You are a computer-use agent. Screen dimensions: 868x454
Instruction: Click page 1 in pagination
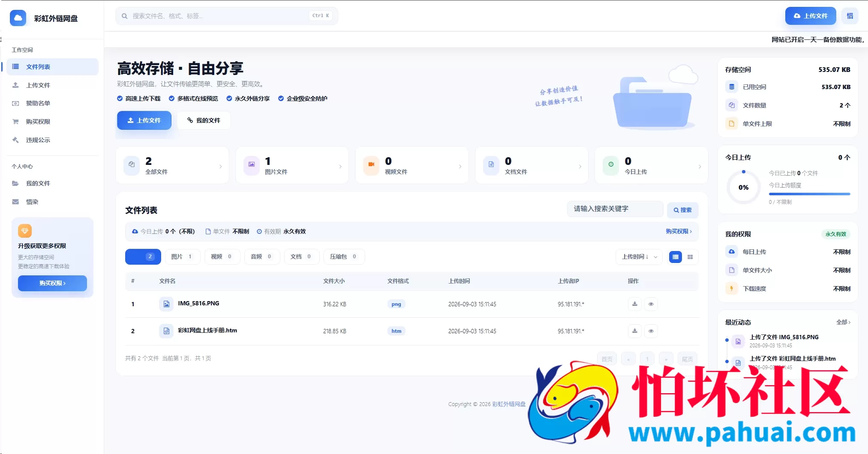pos(647,359)
